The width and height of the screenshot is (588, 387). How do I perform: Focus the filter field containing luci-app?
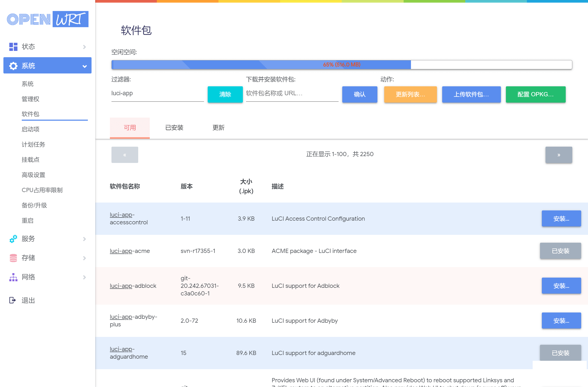158,94
